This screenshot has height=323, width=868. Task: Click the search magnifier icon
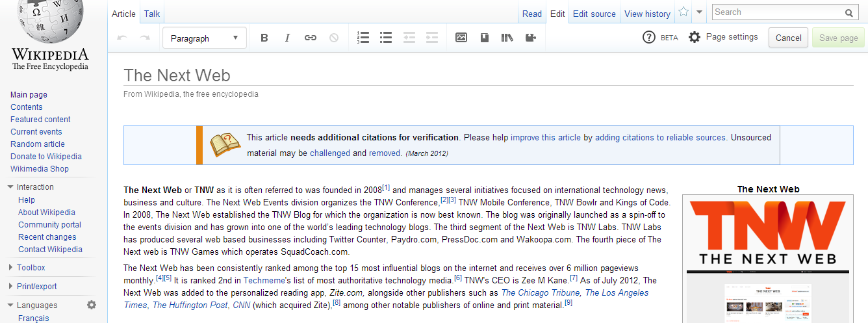click(849, 12)
